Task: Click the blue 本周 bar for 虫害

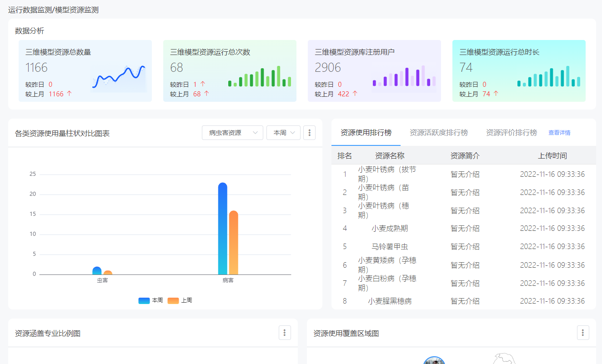Action: coord(97,271)
